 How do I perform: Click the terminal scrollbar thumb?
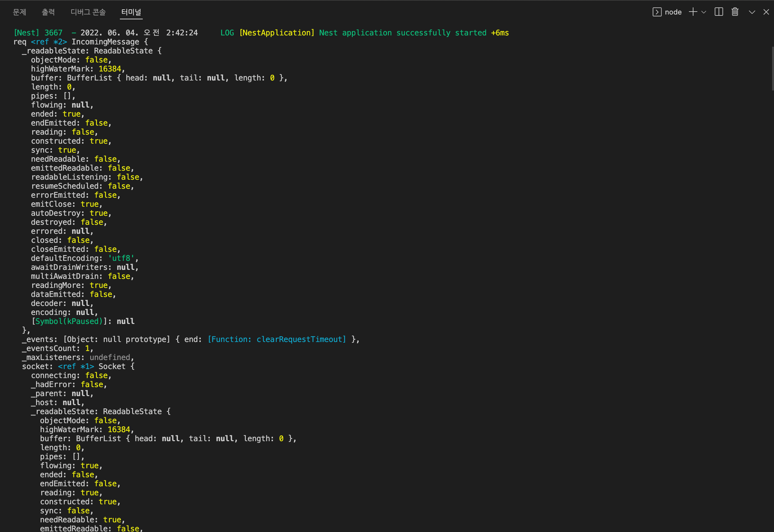coord(772,68)
